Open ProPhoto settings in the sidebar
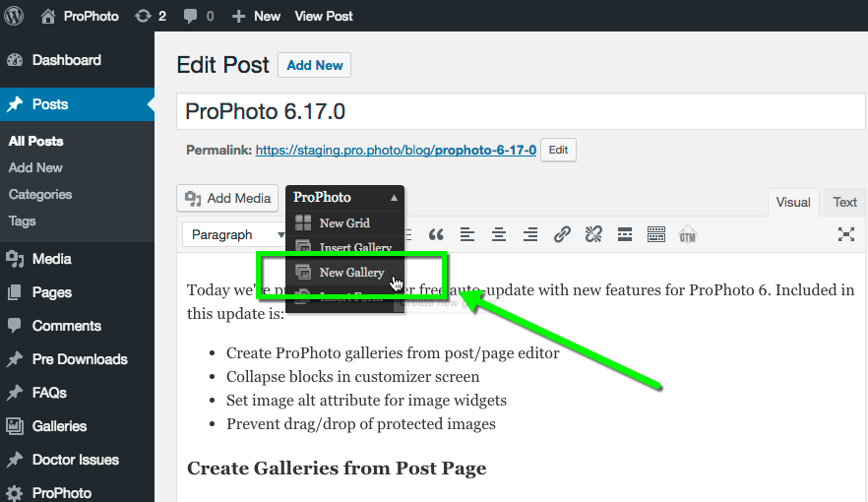The height and width of the screenshot is (502, 868). (x=77, y=492)
